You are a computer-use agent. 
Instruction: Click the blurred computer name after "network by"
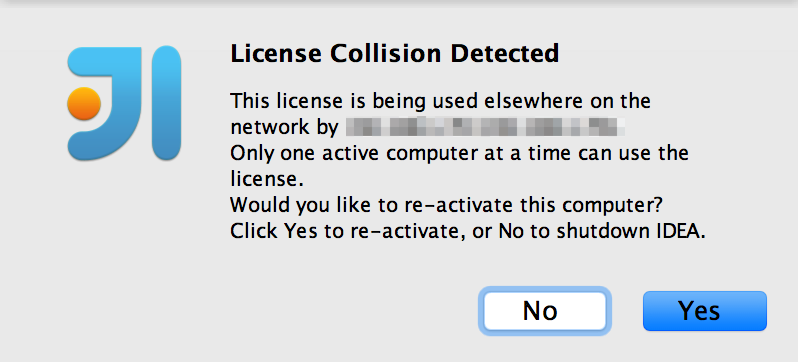tap(485, 127)
